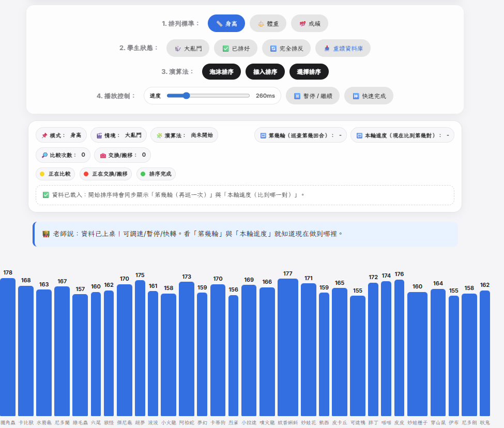Click the 蚊香蝌蚪 bar labeled 177

[x=288, y=347]
